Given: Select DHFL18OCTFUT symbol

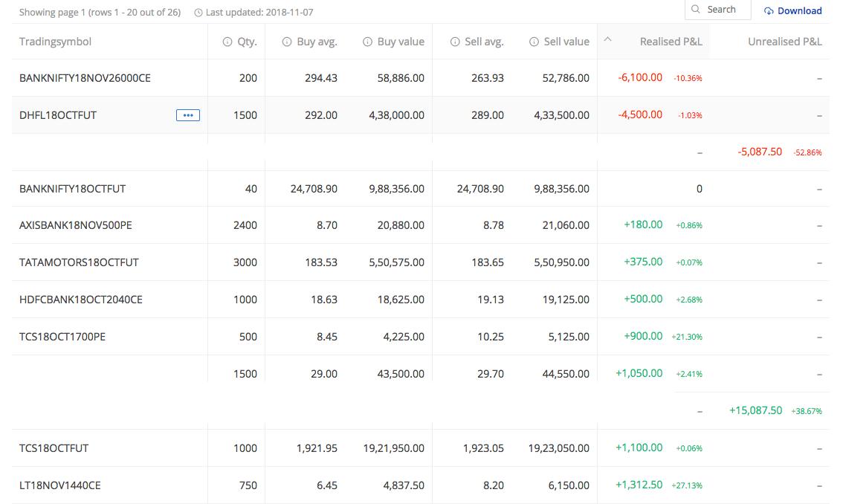Looking at the screenshot, I should pos(58,115).
